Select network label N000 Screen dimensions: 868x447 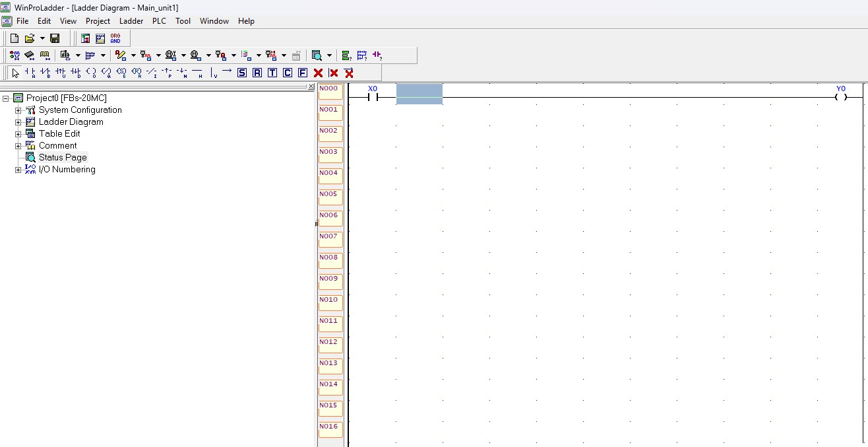click(x=330, y=93)
